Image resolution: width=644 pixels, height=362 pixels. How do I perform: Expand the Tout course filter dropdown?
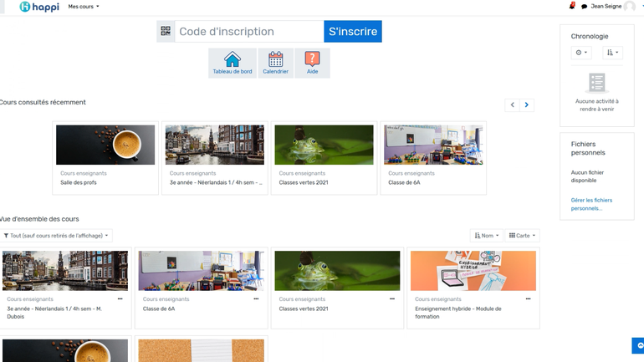[56, 236]
